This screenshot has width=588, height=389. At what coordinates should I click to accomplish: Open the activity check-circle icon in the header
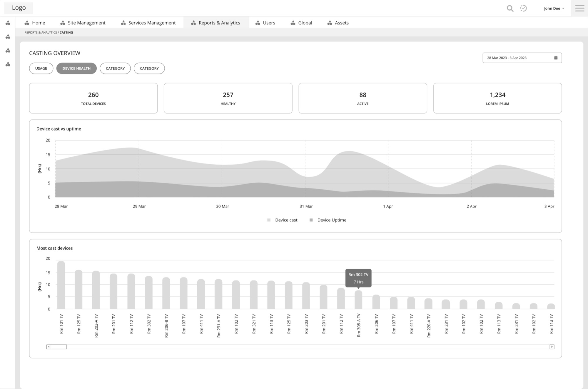(x=523, y=8)
